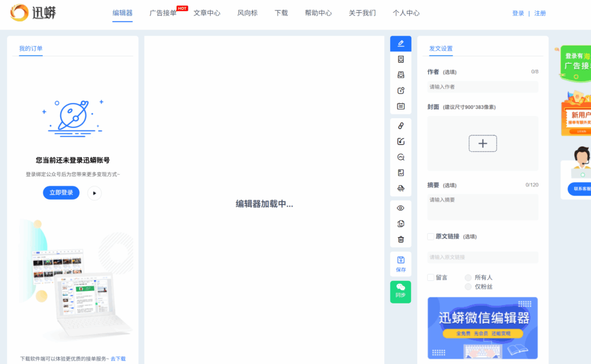The height and width of the screenshot is (364, 591).
Task: Click the 联系客服 button
Action: (x=580, y=189)
